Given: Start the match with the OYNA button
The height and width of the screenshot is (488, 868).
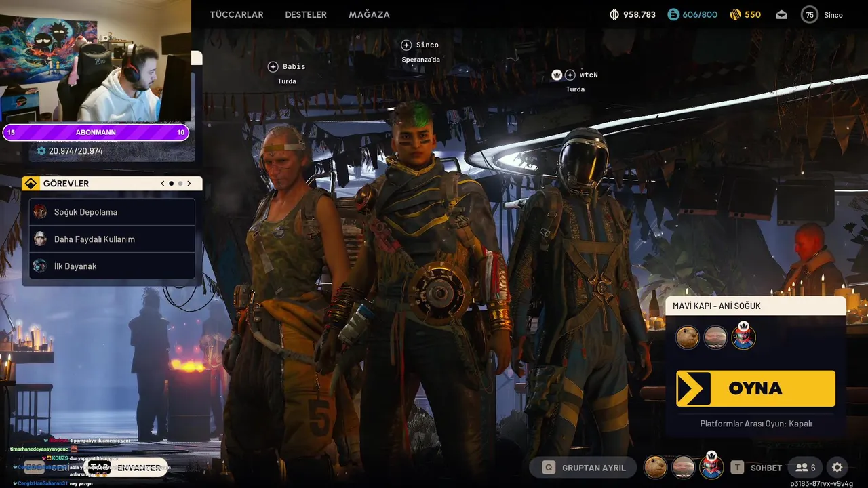Looking at the screenshot, I should 755,388.
